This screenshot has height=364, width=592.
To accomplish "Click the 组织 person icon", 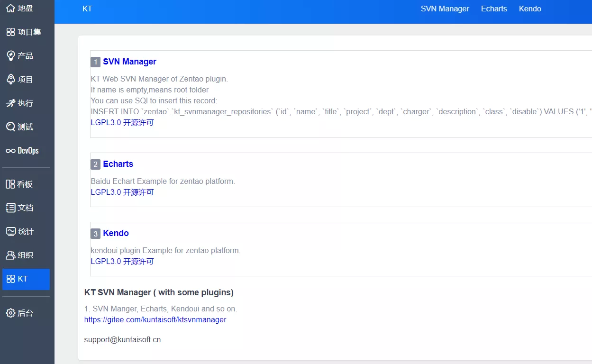I will click(x=10, y=255).
